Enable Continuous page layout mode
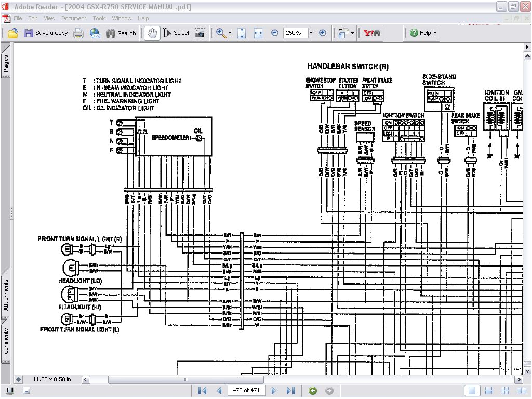532x399 pixels. 488,390
